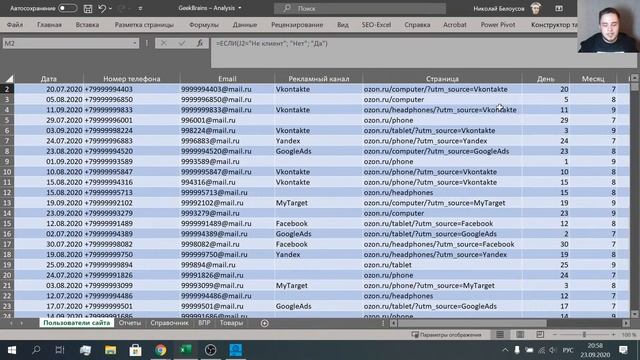The height and width of the screenshot is (360, 640).
Task: Undo the last action
Action: [102, 8]
